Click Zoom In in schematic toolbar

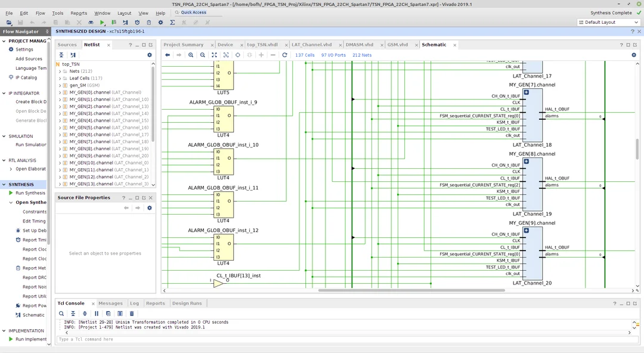click(x=191, y=55)
